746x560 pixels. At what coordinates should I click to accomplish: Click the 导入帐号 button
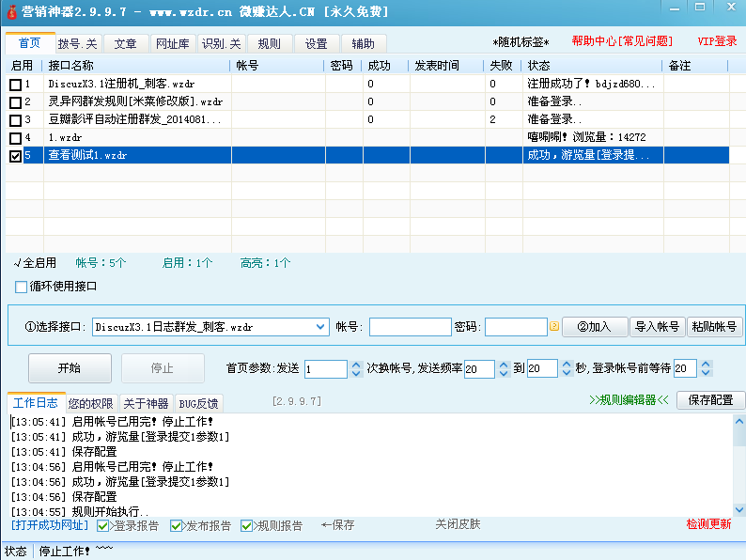pyautogui.click(x=657, y=327)
